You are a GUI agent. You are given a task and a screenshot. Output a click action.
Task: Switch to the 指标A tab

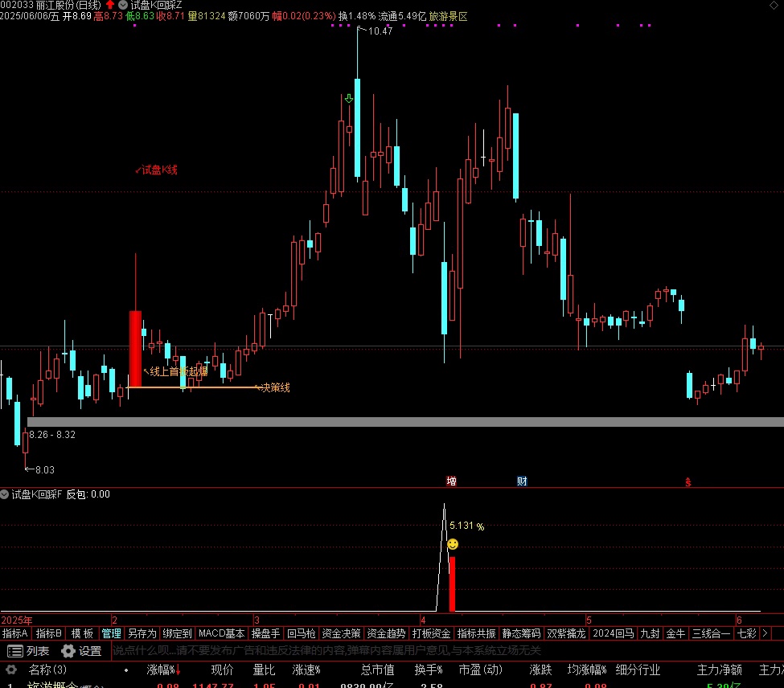click(x=15, y=633)
